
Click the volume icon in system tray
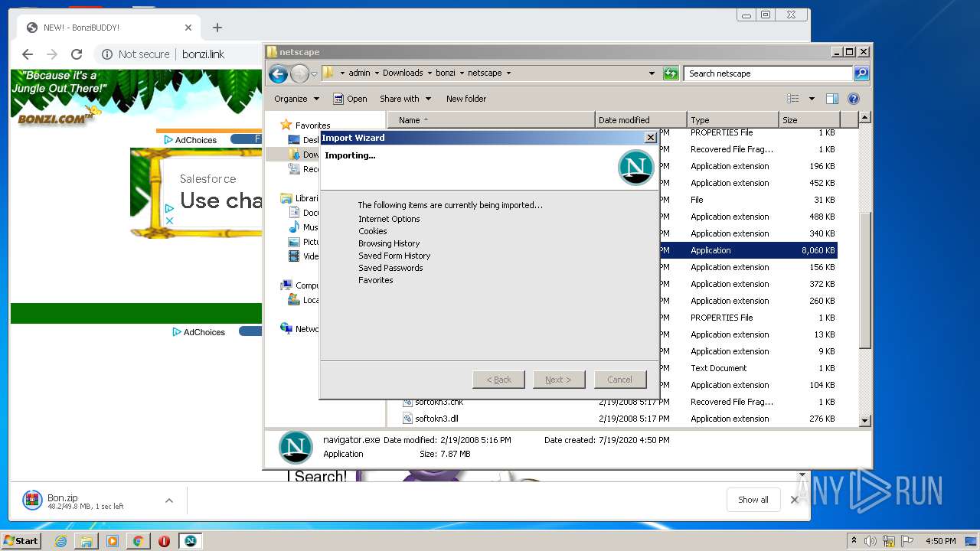coord(871,541)
